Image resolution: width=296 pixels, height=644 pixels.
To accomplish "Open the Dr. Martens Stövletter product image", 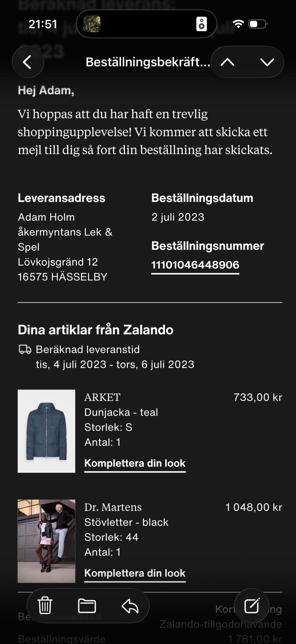I will tap(46, 541).
